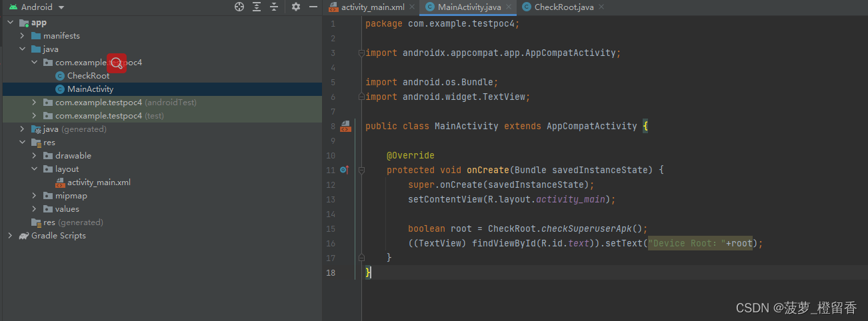
Task: Select Gradle Scripts in project tree
Action: coord(58,236)
